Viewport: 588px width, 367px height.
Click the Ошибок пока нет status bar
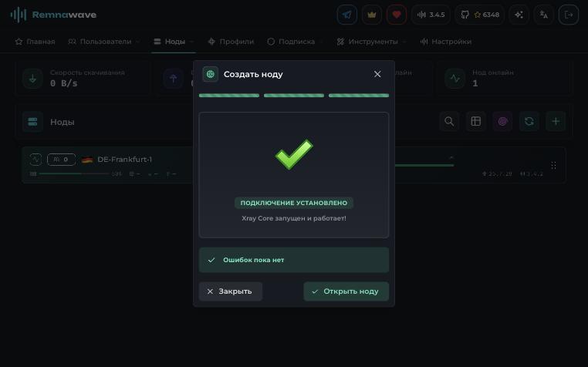(294, 260)
